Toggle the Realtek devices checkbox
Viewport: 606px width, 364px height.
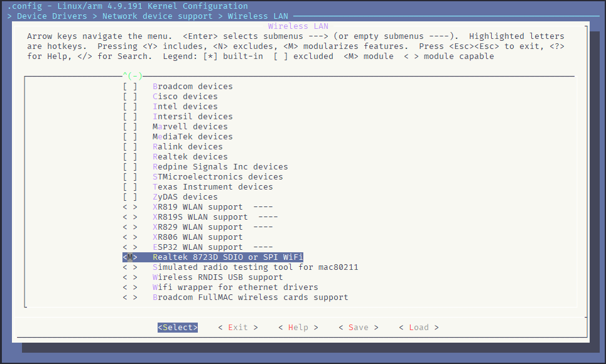tap(130, 157)
